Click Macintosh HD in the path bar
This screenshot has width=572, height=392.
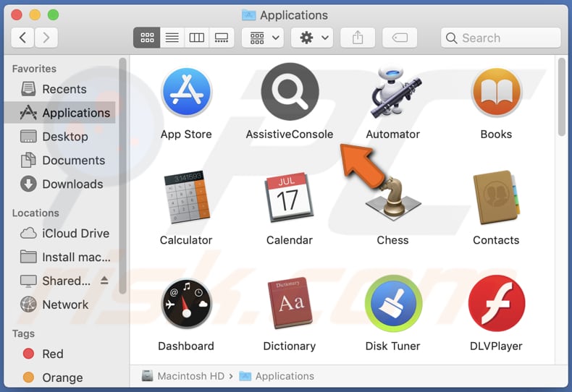[183, 376]
